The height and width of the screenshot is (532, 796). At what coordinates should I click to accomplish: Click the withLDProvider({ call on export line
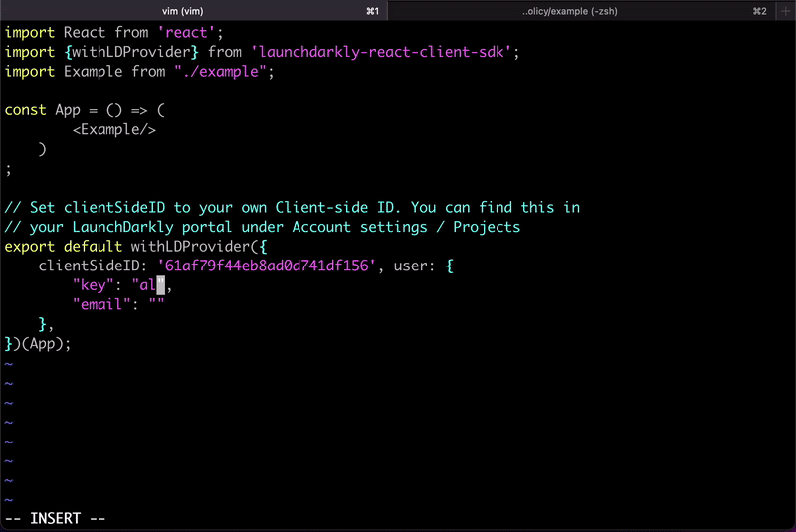199,247
